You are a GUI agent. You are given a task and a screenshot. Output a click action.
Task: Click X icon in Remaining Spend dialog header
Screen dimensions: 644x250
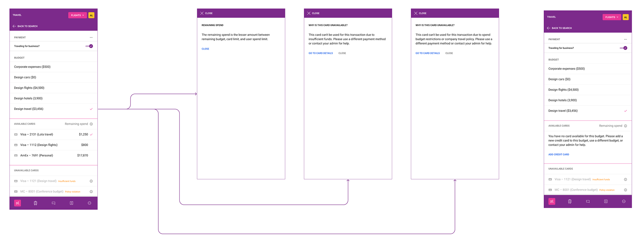click(x=202, y=13)
